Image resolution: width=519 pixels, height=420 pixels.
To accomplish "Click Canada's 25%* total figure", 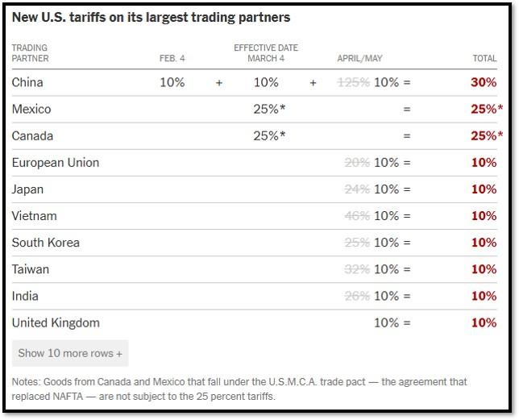I will click(x=487, y=136).
